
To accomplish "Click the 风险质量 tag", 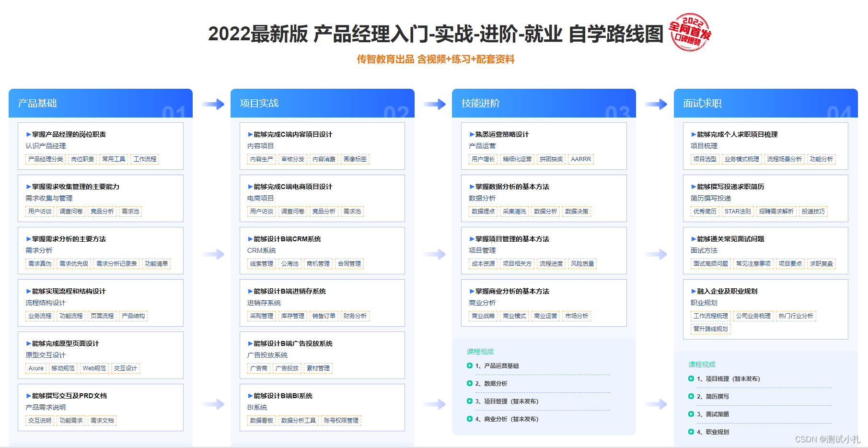I will (582, 264).
